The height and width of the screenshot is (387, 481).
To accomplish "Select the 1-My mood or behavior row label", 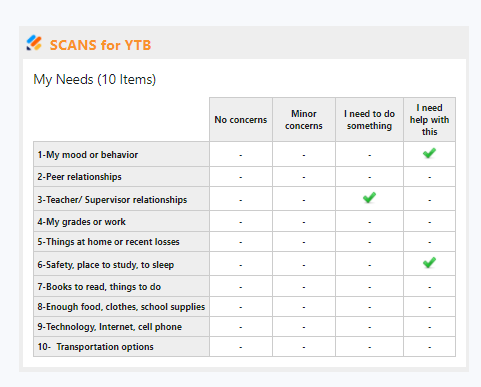I will (88, 155).
